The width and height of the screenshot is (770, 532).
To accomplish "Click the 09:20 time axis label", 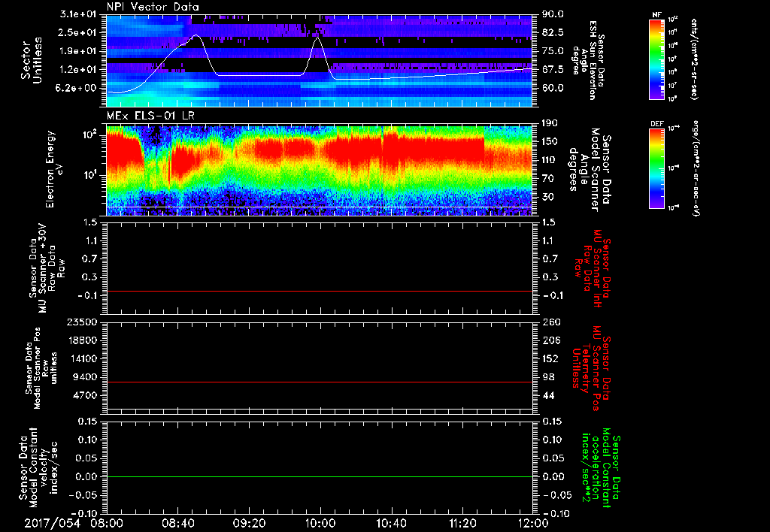I will [249, 523].
